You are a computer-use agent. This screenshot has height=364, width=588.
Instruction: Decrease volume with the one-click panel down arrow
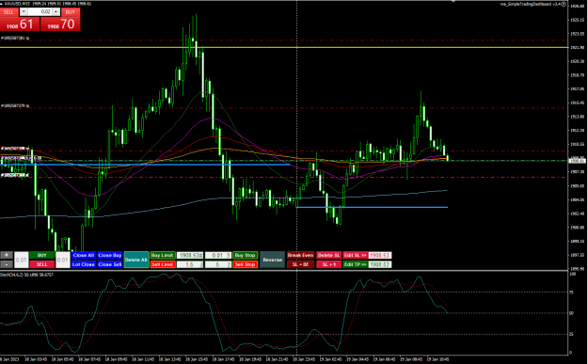click(x=24, y=12)
